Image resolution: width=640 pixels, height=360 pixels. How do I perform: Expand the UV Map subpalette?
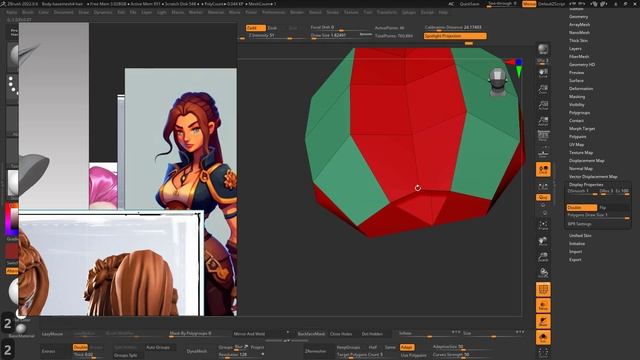(576, 144)
